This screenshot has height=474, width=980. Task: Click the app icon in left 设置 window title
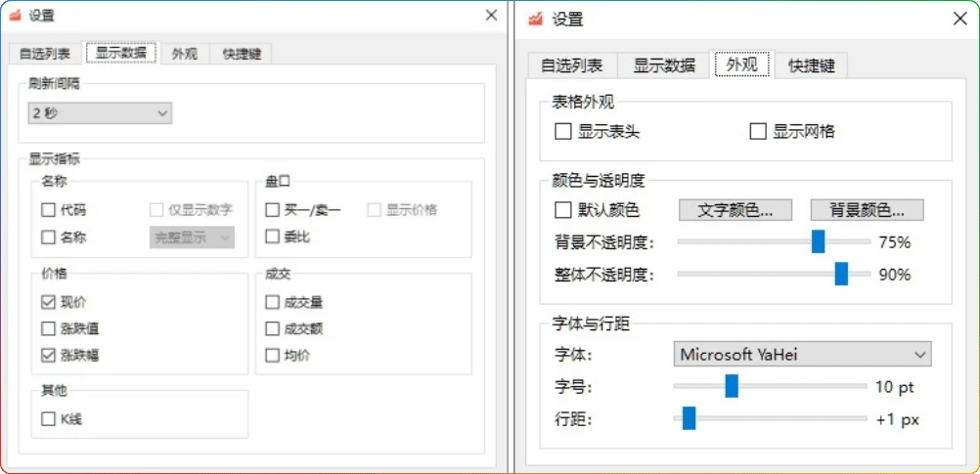15,16
